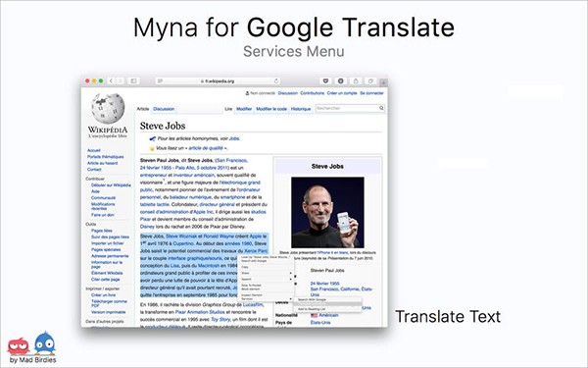Reload the page with the refresh icon
The width and height of the screenshot is (588, 368).
tap(276, 80)
